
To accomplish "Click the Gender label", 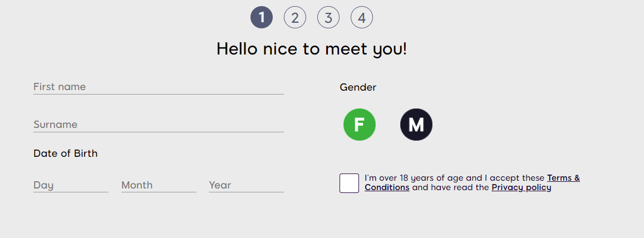I will click(358, 87).
